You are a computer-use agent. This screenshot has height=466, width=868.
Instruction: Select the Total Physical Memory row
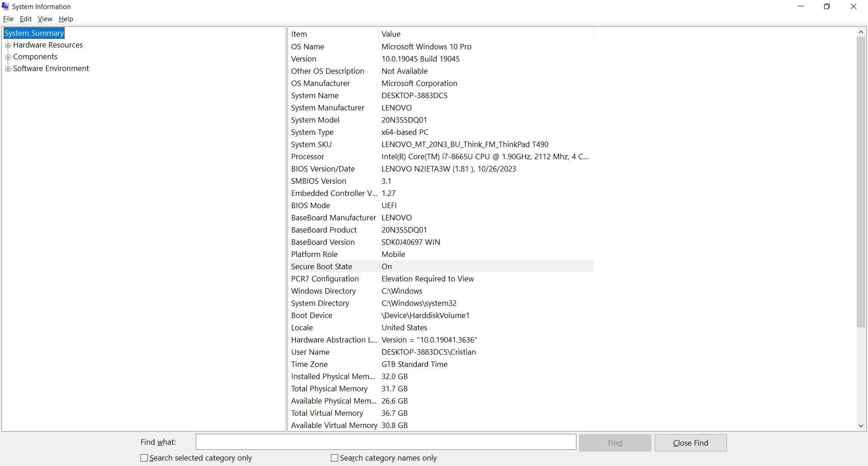(x=441, y=389)
